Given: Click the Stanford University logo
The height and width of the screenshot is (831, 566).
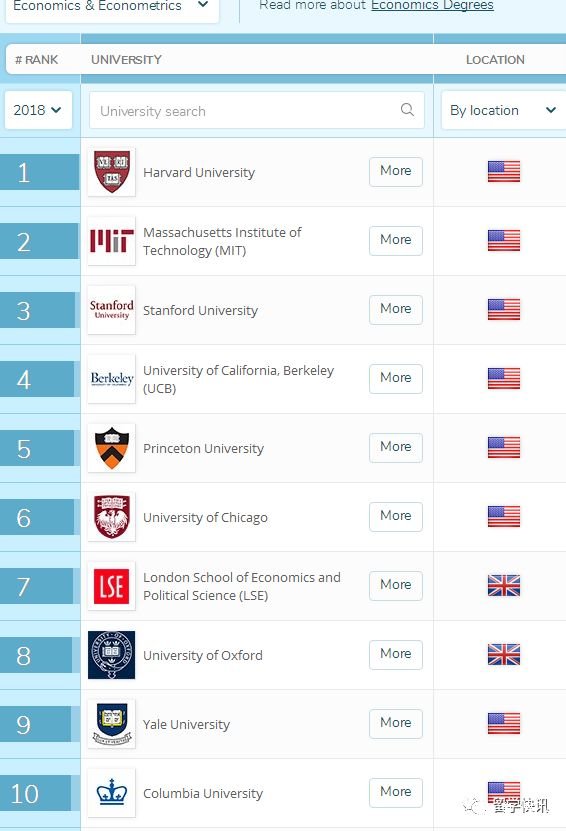Looking at the screenshot, I should point(111,310).
